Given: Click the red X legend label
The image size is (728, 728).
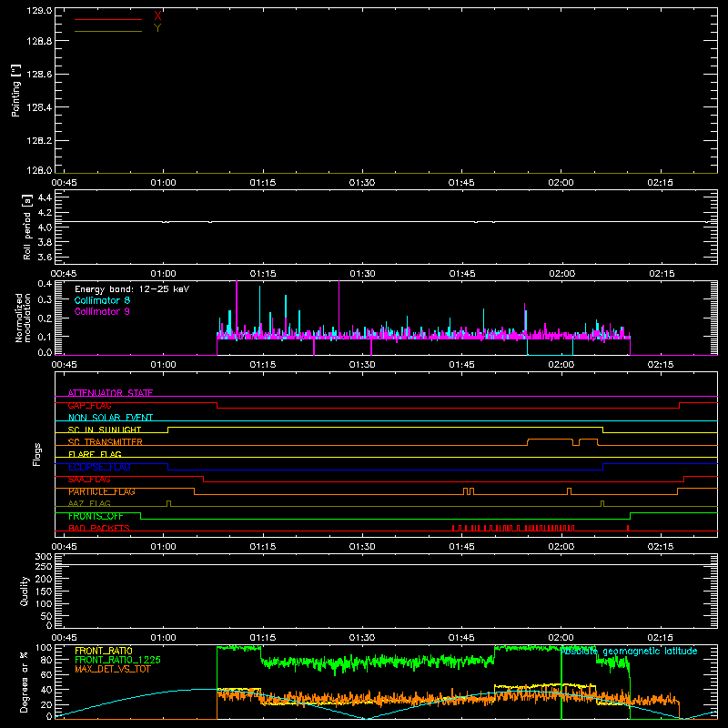Looking at the screenshot, I should pos(157,16).
